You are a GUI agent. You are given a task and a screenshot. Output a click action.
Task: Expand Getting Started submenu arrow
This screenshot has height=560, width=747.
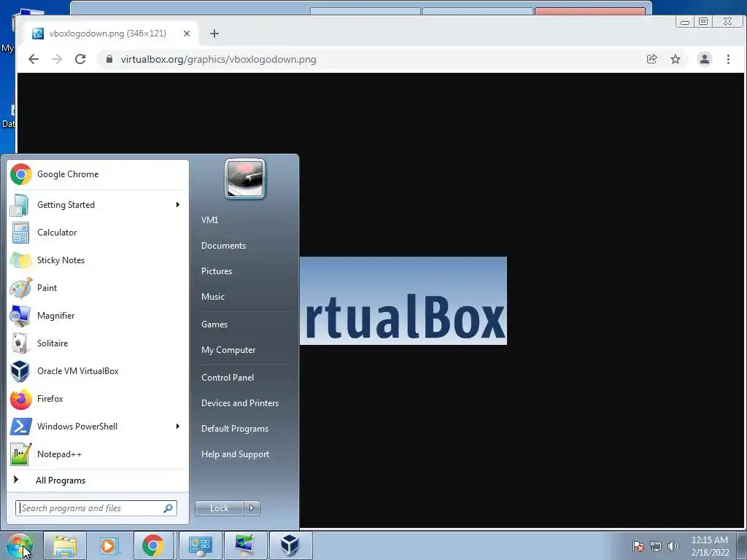(178, 205)
